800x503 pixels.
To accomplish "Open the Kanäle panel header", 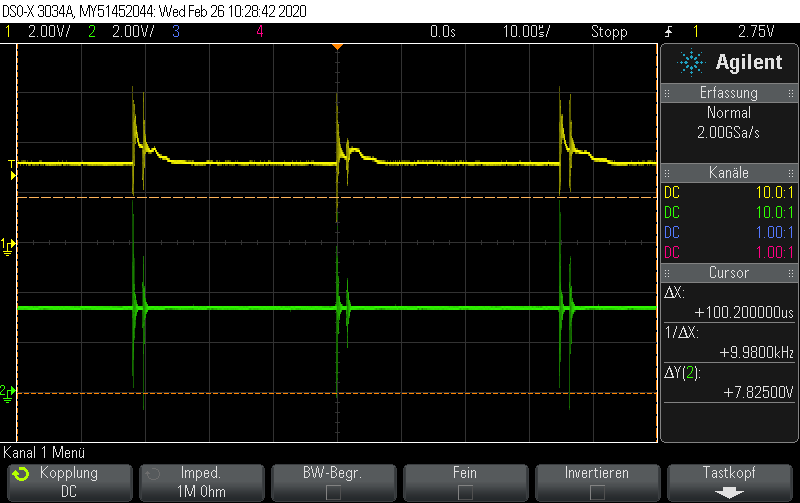I will click(729, 172).
